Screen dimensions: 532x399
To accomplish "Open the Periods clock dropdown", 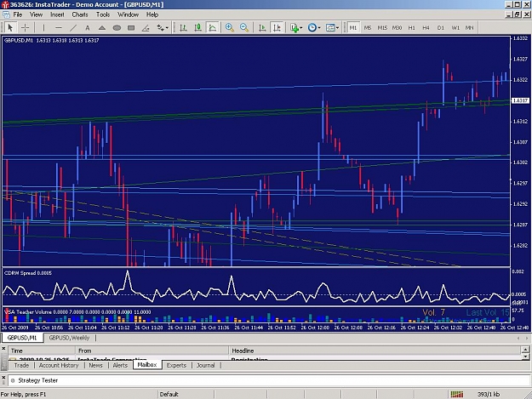I will (314, 28).
